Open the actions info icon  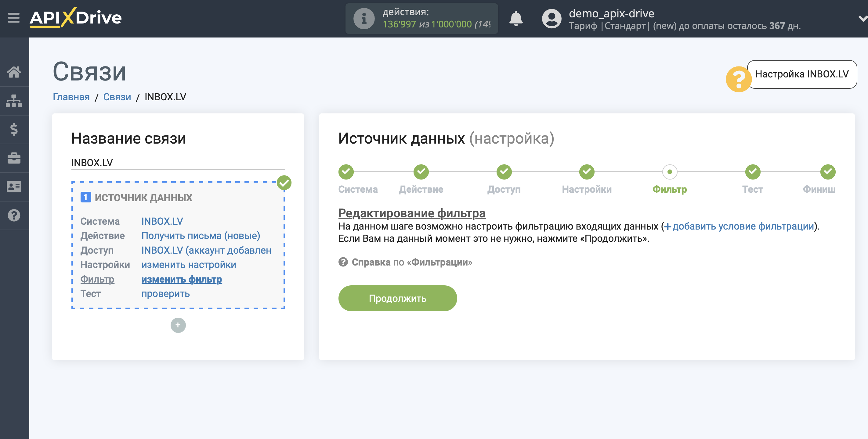click(363, 19)
